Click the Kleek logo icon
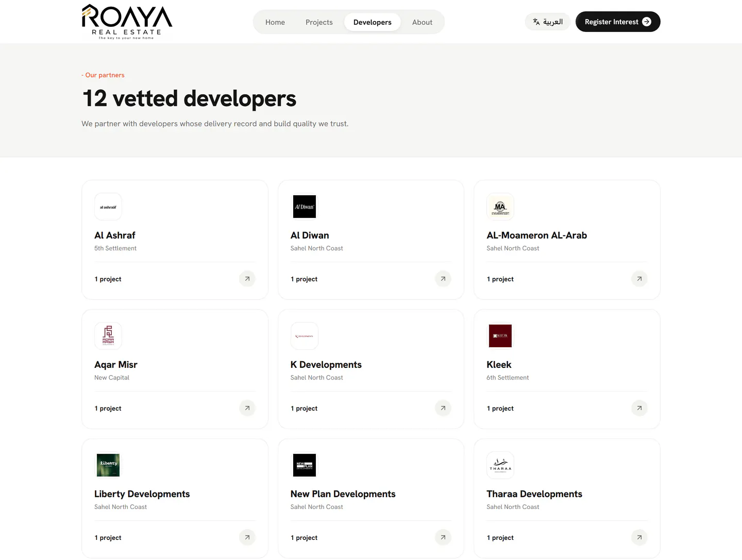Image resolution: width=742 pixels, height=560 pixels. click(x=500, y=336)
